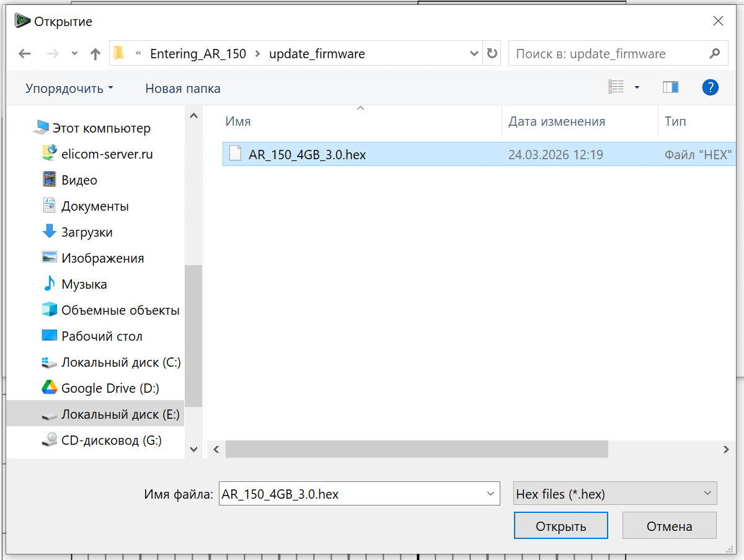
Task: Open elicom-server.ru in sidebar
Action: point(107,154)
